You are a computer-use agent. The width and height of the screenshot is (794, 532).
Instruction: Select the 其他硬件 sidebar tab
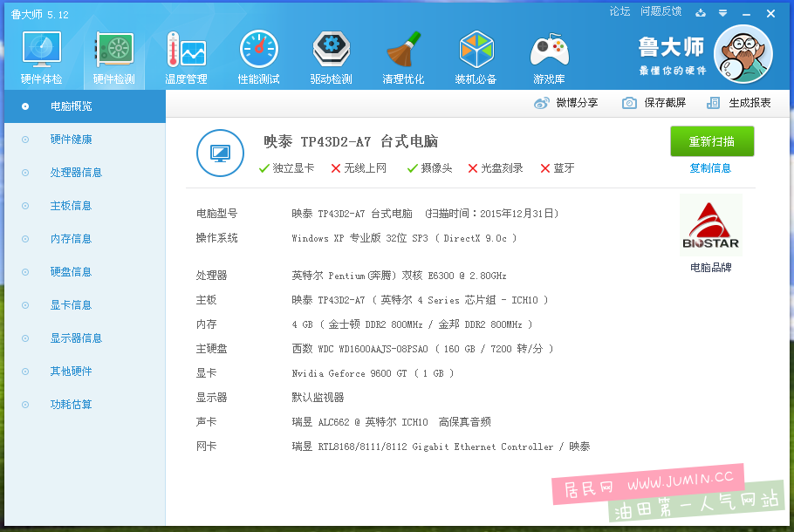click(86, 372)
